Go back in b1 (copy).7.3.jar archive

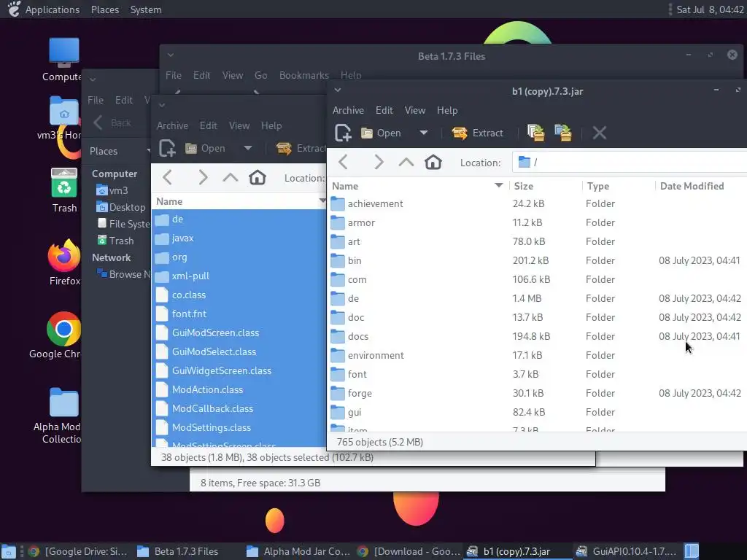click(343, 163)
